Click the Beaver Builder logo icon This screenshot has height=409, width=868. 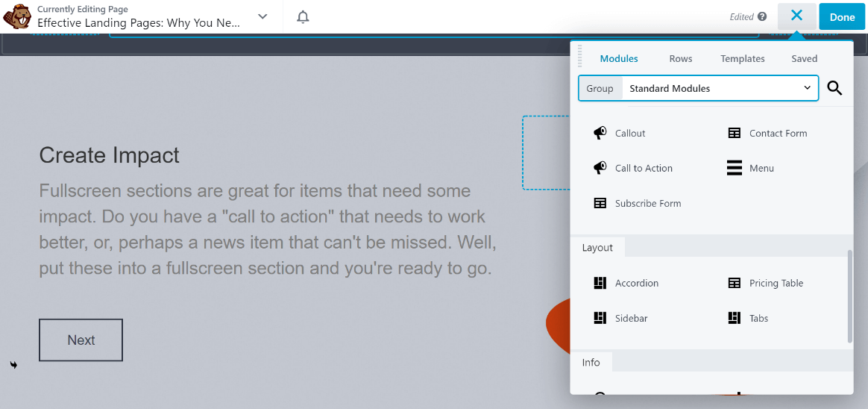click(x=16, y=16)
